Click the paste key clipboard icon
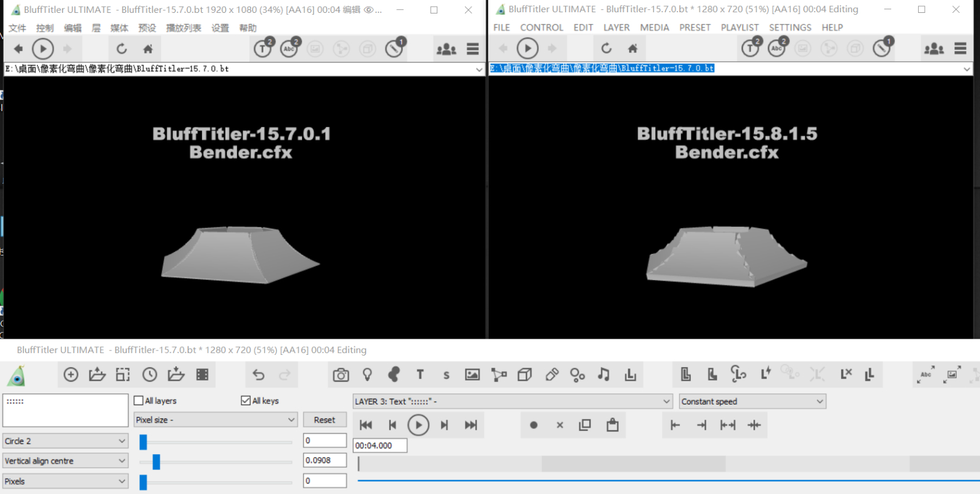 pyautogui.click(x=612, y=425)
